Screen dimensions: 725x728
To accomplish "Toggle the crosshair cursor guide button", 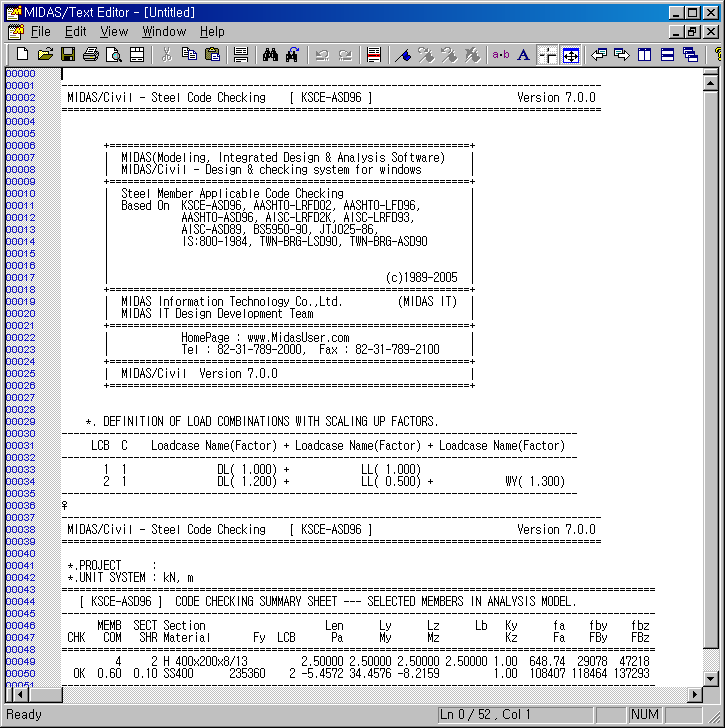I will point(547,55).
